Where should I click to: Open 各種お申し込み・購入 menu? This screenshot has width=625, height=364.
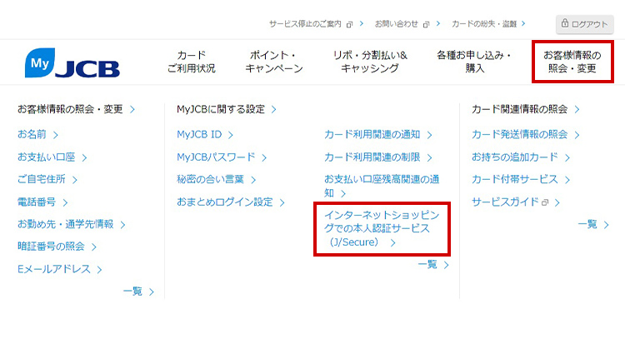pos(474,62)
